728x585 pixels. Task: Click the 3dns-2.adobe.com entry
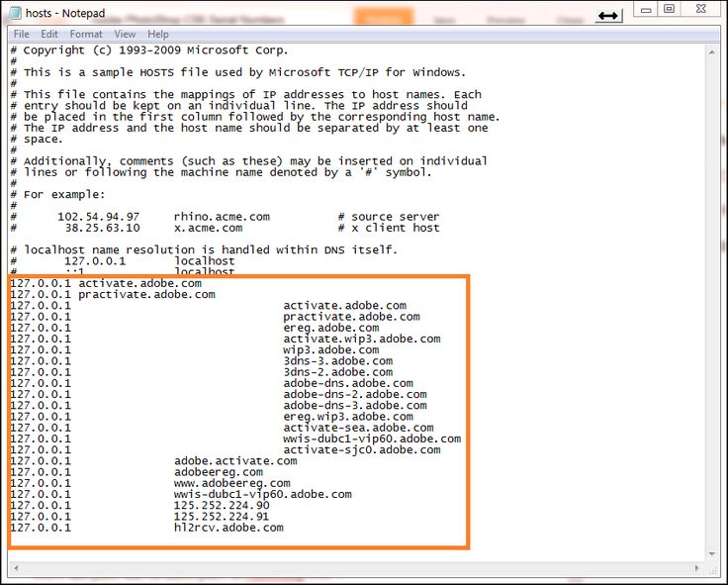[x=338, y=372]
